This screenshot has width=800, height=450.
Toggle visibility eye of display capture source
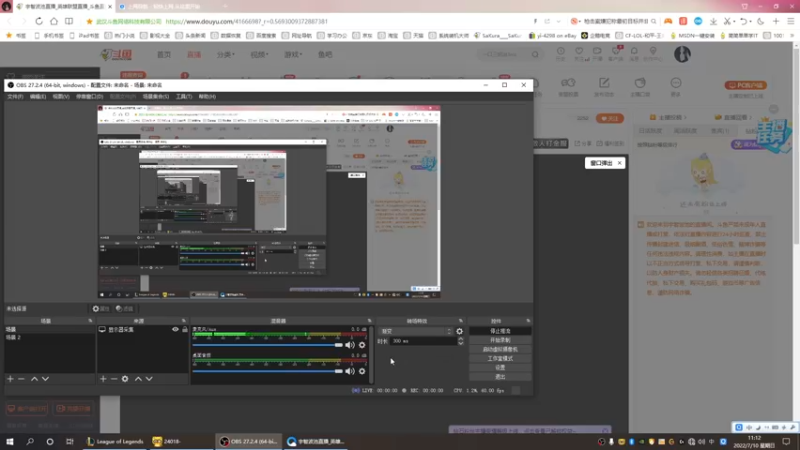[x=176, y=330]
